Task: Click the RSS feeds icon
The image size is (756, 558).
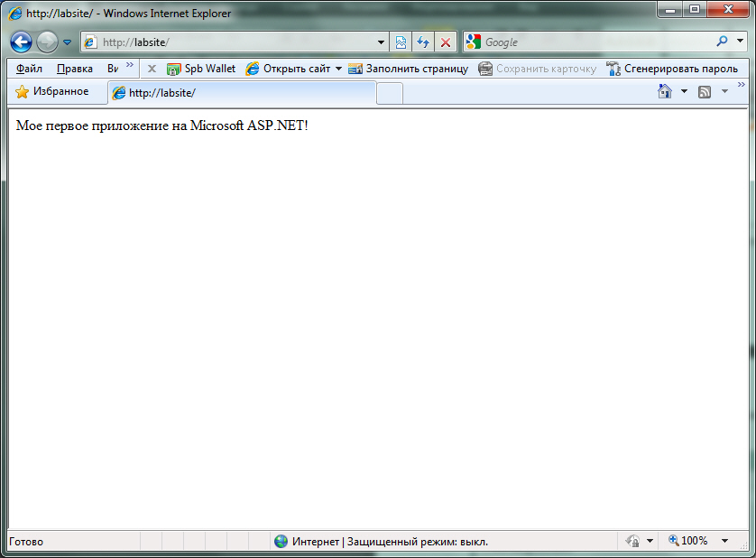Action: [x=705, y=92]
